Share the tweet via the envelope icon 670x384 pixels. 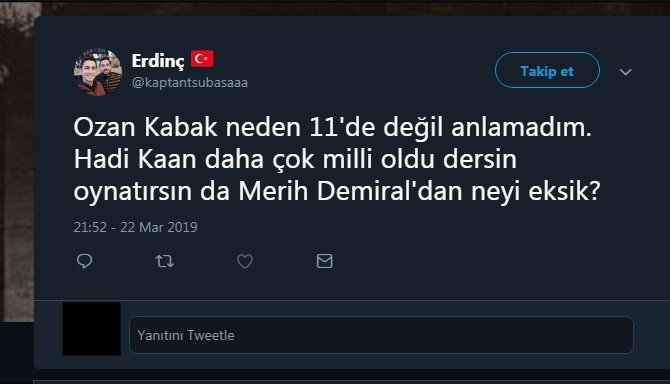[324, 261]
